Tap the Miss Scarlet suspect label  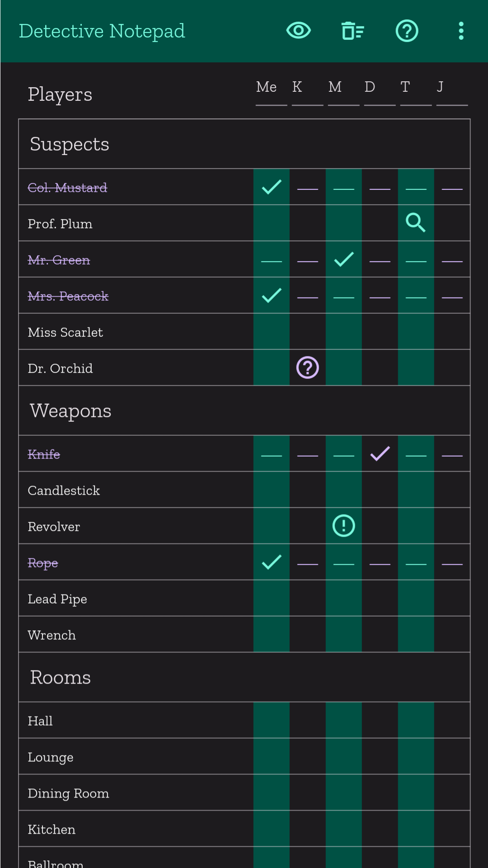66,332
